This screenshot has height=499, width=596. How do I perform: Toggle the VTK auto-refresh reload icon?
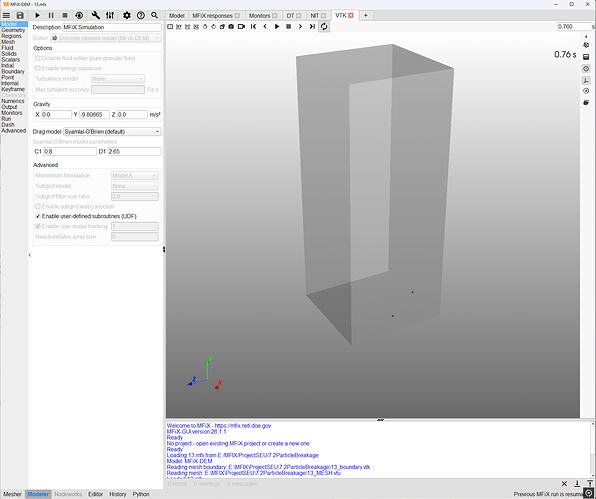[324, 27]
